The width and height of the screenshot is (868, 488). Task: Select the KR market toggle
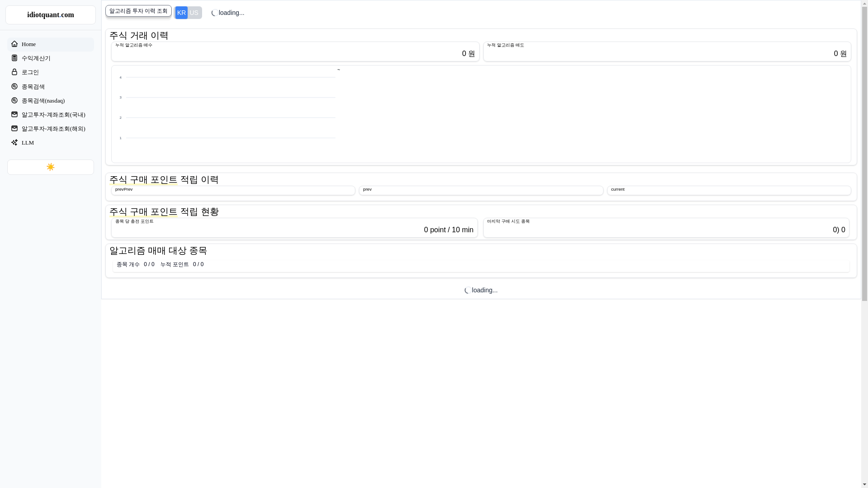[x=181, y=13]
